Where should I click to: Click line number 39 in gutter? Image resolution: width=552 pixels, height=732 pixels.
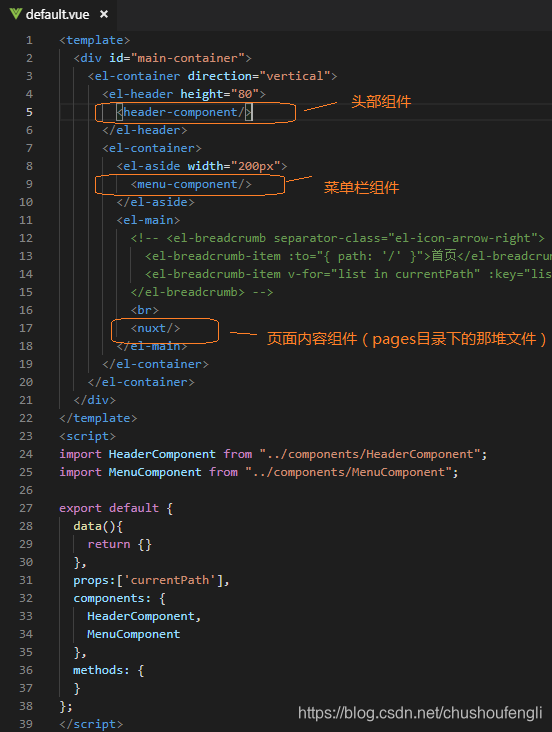[26, 724]
